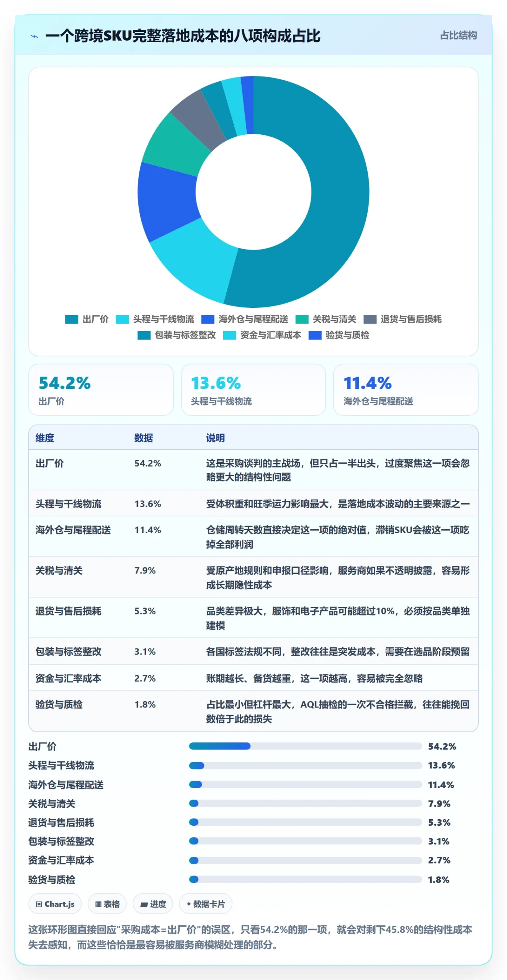
Task: Click the 占比结构 label in the header
Action: coord(458,36)
